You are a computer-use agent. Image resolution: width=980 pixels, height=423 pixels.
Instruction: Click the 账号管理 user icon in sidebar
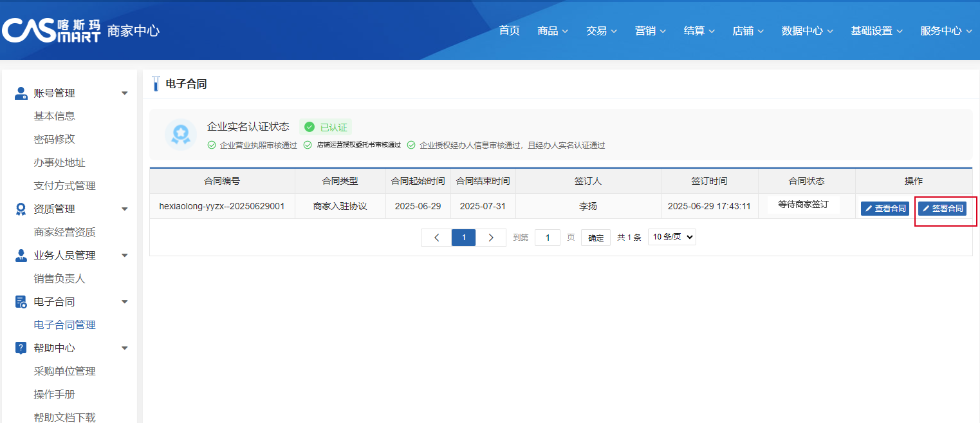coord(21,93)
